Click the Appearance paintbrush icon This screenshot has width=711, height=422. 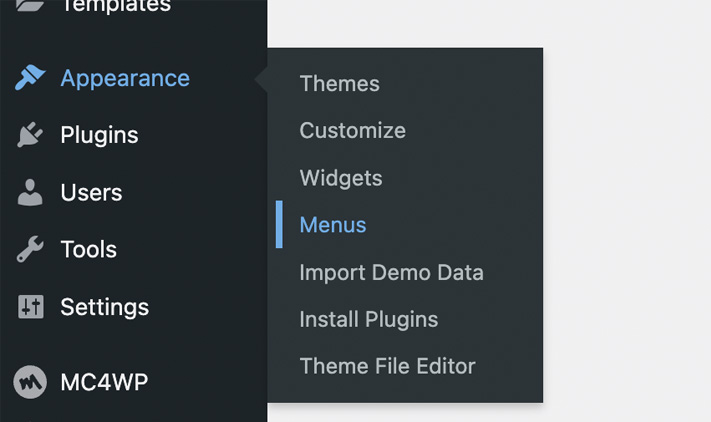[x=30, y=78]
